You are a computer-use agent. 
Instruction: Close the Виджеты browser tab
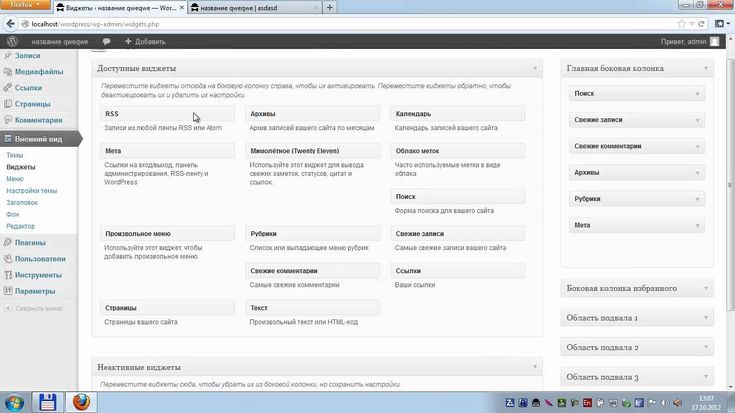point(182,8)
